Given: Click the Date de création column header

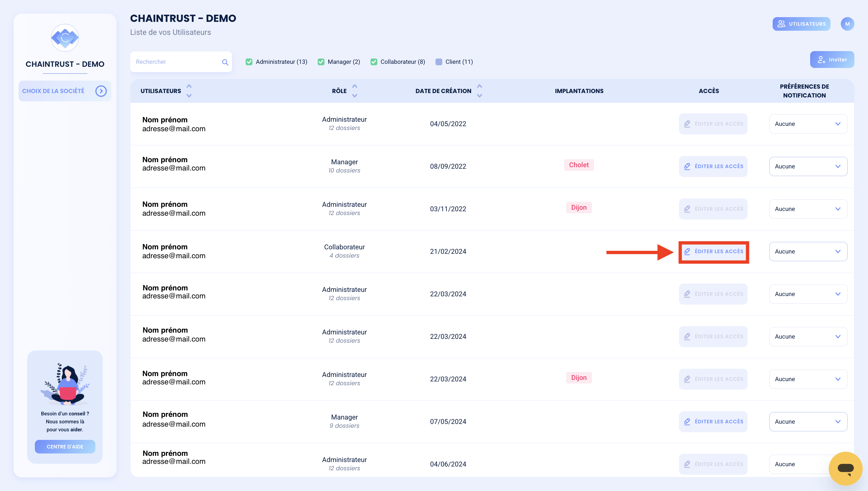Looking at the screenshot, I should 443,91.
